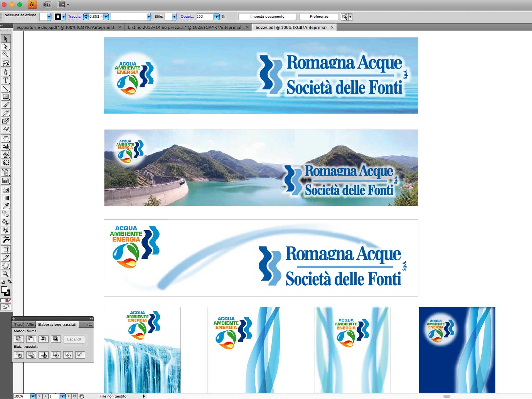Open the Stile graphic style dropdown
Image resolution: width=532 pixels, height=399 pixels.
174,17
